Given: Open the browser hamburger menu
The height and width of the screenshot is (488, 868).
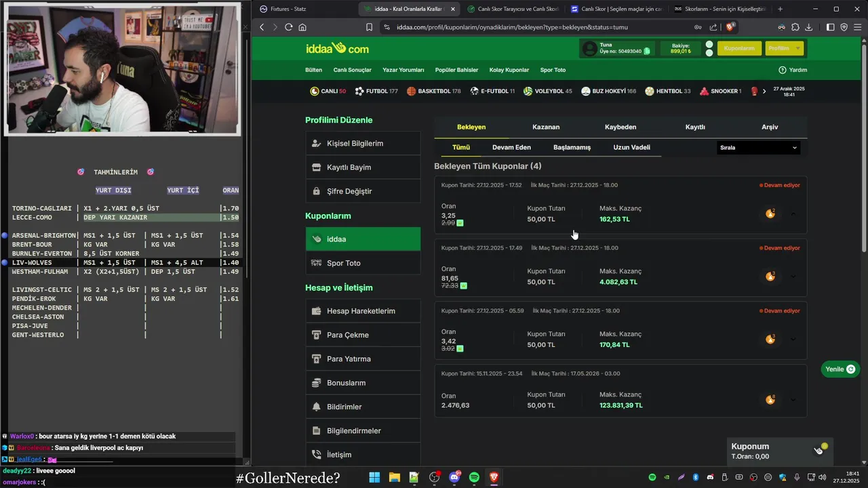Looking at the screenshot, I should pos(857,27).
